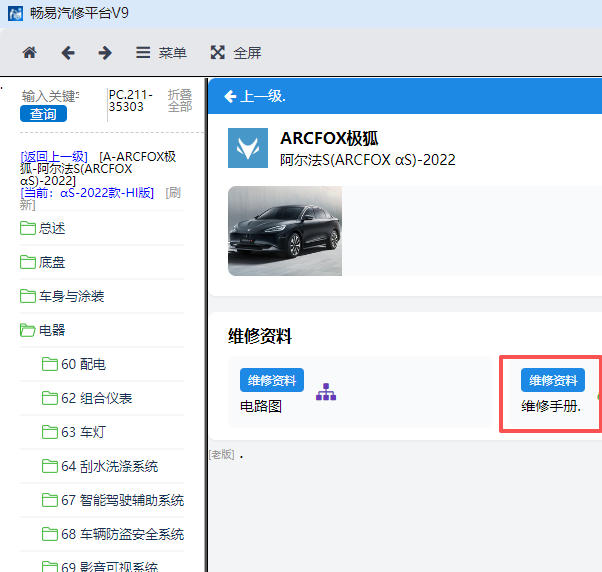Open the 60 配电 folder

(x=74, y=364)
